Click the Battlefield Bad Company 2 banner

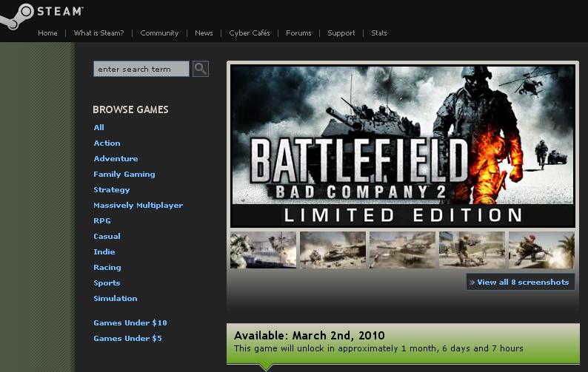403,146
